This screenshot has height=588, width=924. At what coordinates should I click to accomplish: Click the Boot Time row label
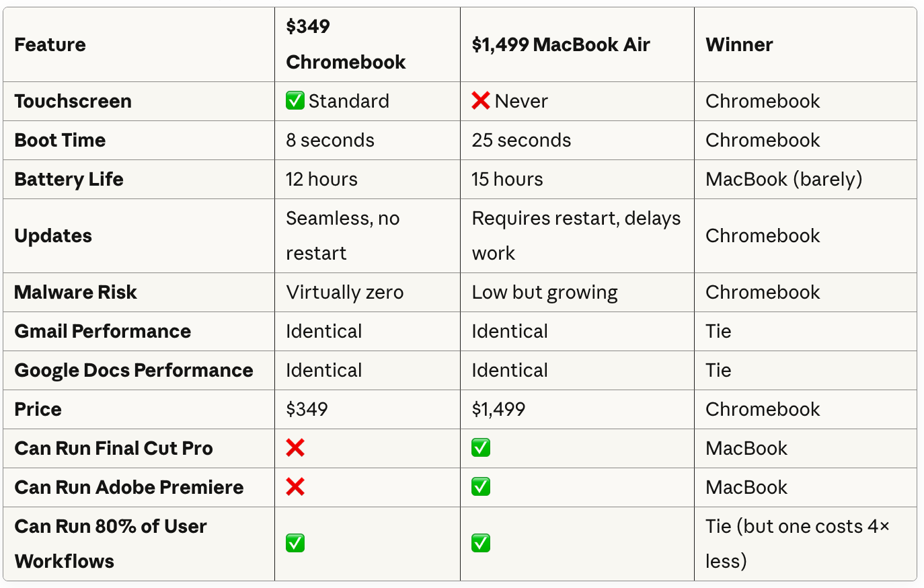point(60,140)
